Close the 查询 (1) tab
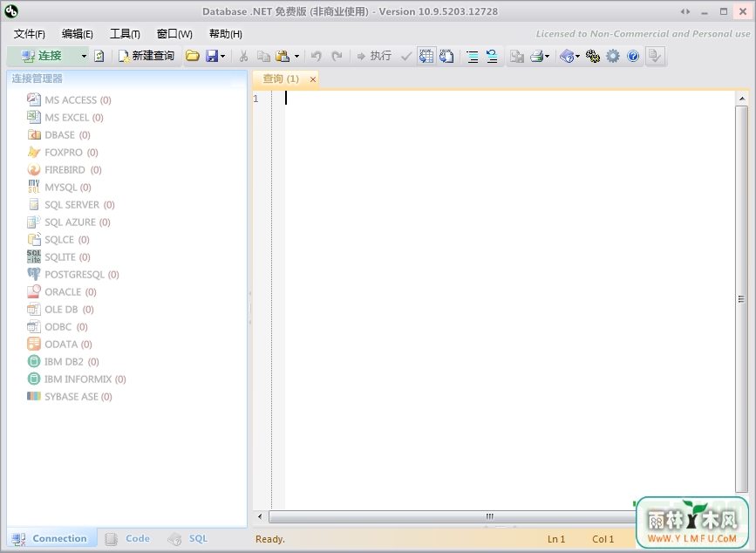This screenshot has width=756, height=553. (x=313, y=79)
